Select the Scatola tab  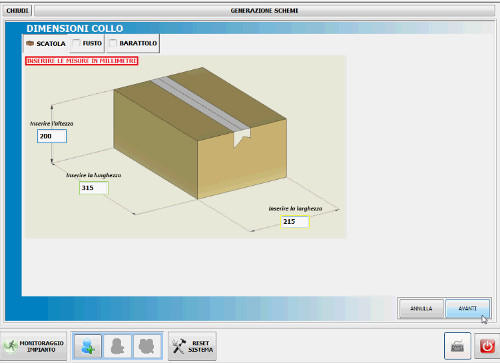pos(46,43)
